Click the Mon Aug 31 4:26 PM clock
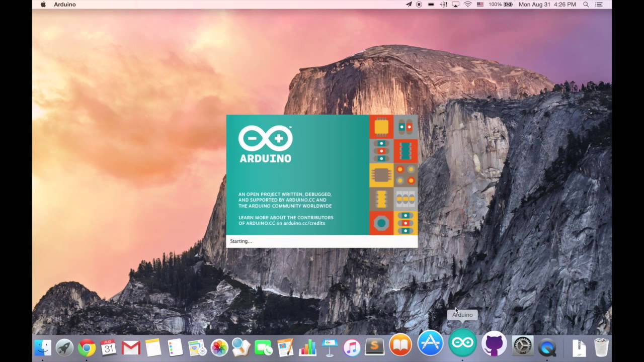Screen dimensions: 644x362 pos(547,5)
